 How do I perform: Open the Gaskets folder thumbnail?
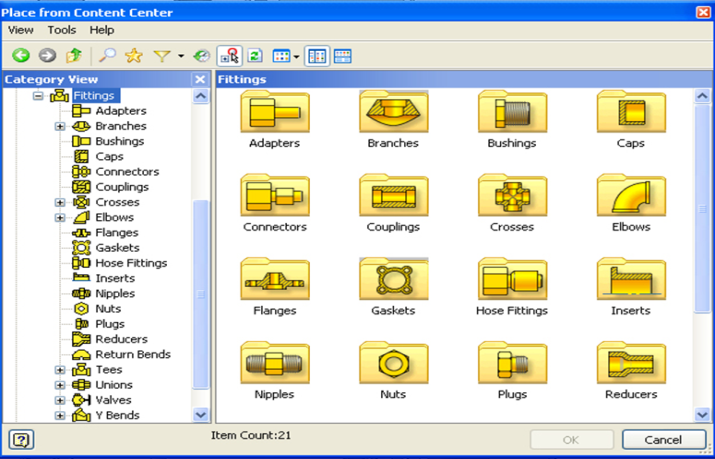point(394,279)
